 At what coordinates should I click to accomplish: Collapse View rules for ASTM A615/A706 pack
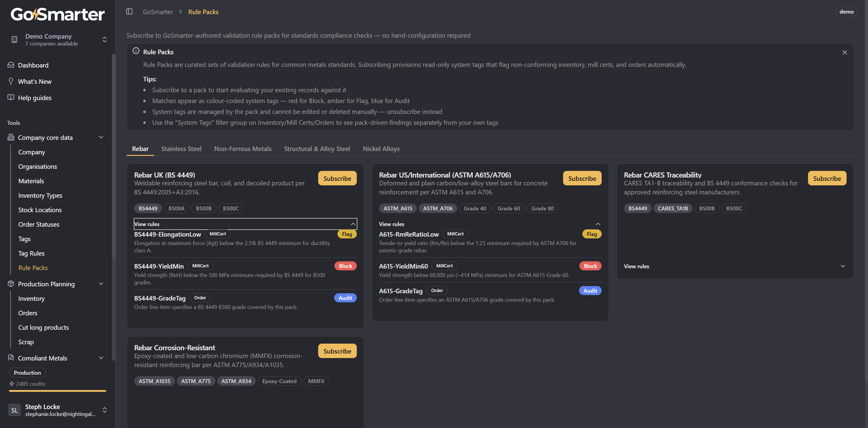[490, 224]
